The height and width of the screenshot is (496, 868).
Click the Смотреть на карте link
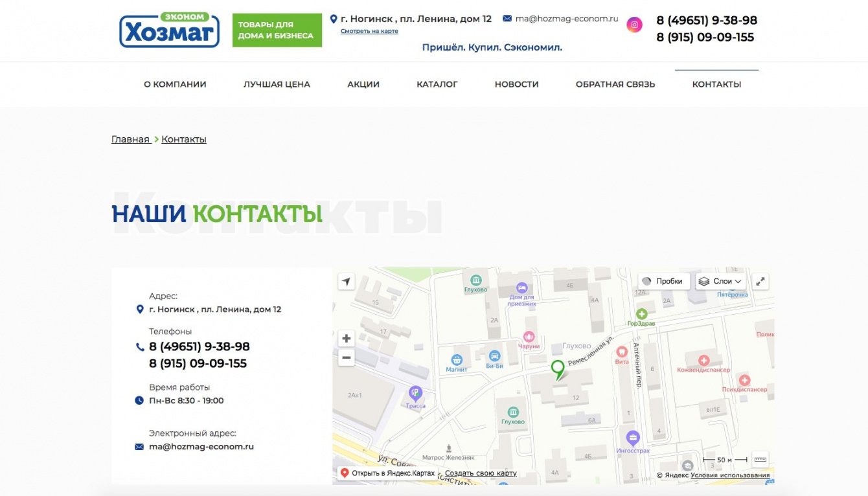(x=369, y=31)
